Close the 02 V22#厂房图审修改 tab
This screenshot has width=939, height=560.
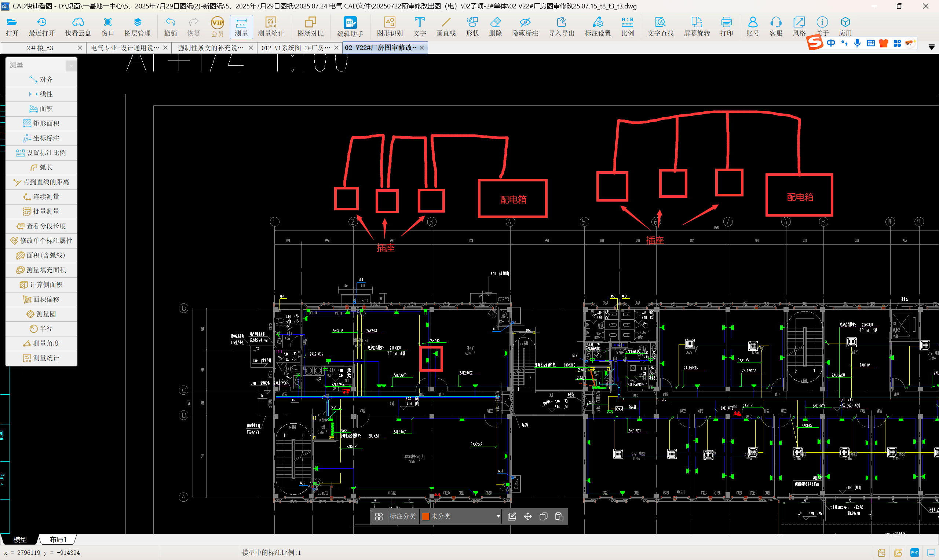[422, 48]
